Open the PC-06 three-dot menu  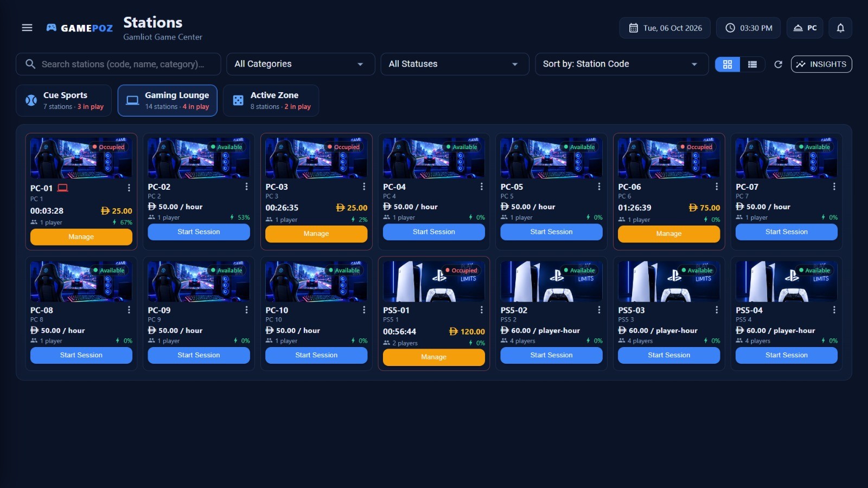click(717, 187)
